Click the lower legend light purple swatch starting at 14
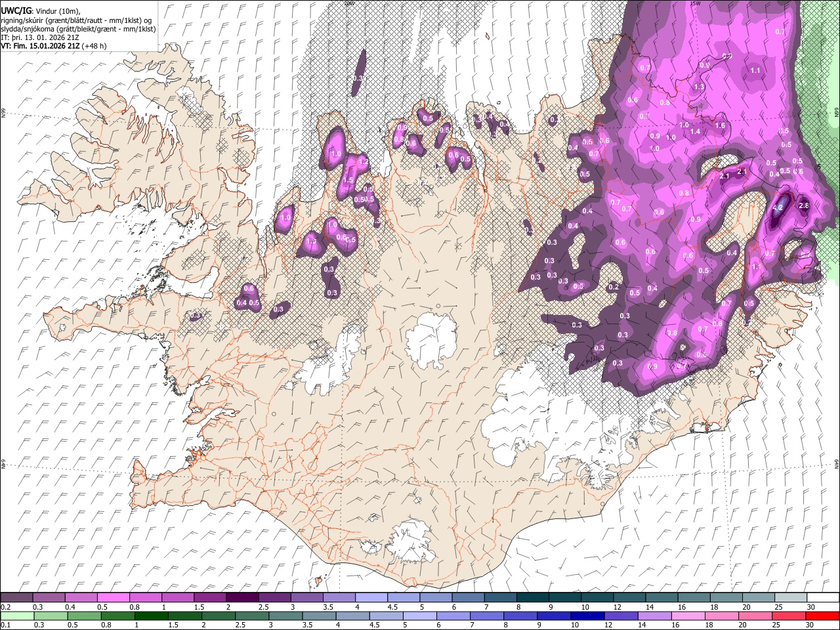This screenshot has width=840, height=630. pos(654,616)
